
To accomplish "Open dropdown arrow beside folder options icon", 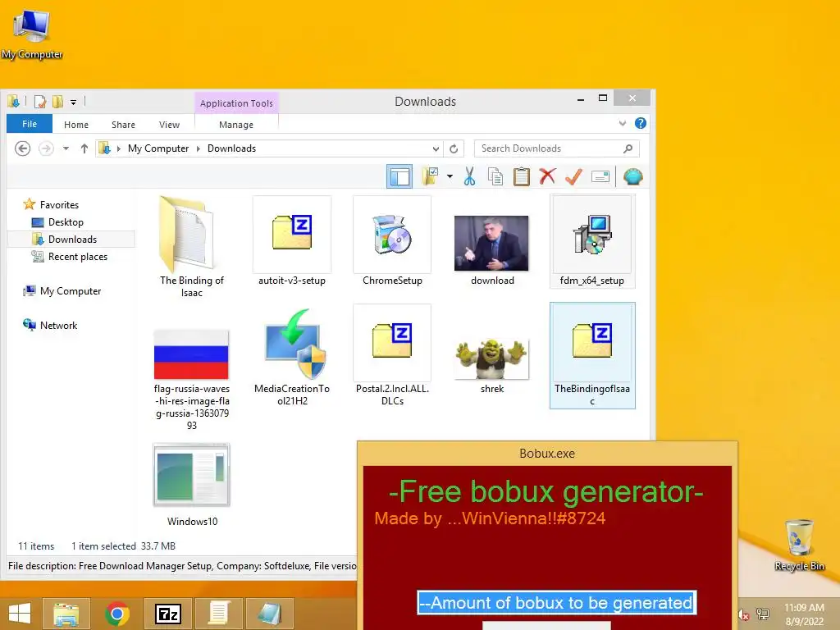I will pyautogui.click(x=450, y=176).
